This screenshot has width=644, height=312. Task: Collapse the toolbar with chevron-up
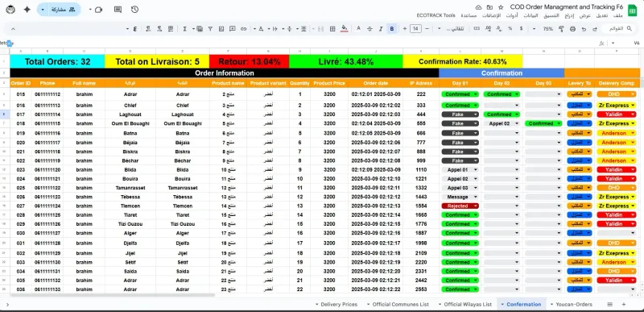(13, 29)
